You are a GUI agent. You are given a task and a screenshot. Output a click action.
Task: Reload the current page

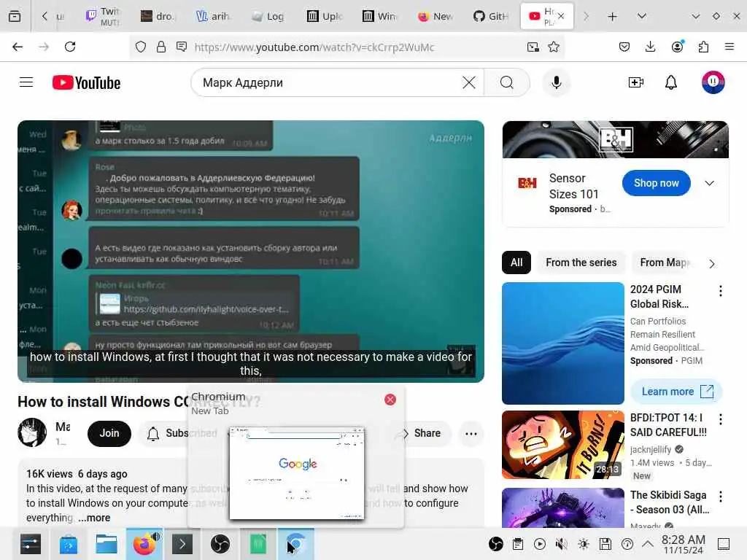coord(70,47)
